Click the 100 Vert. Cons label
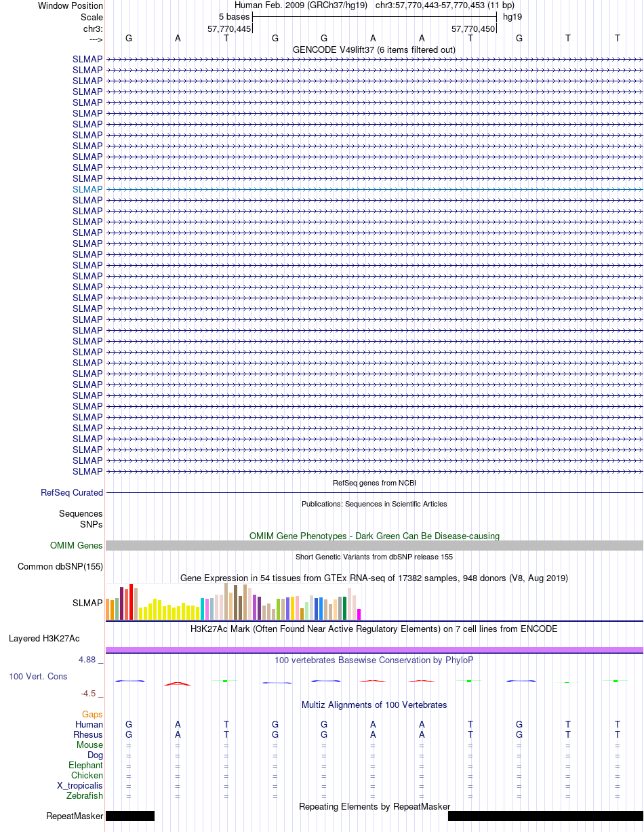Screen dimensions: 644x832 (x=38, y=676)
